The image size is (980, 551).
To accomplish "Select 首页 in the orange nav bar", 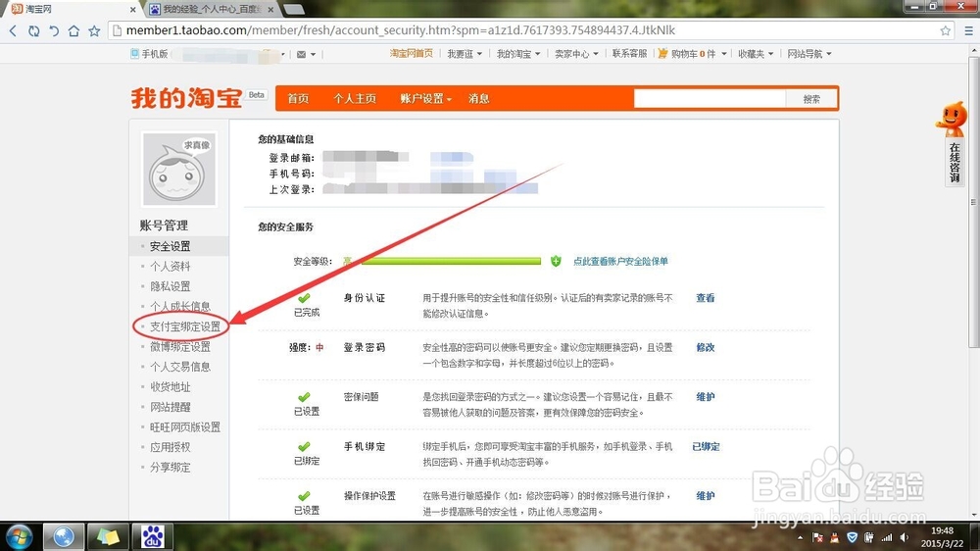I will (298, 99).
